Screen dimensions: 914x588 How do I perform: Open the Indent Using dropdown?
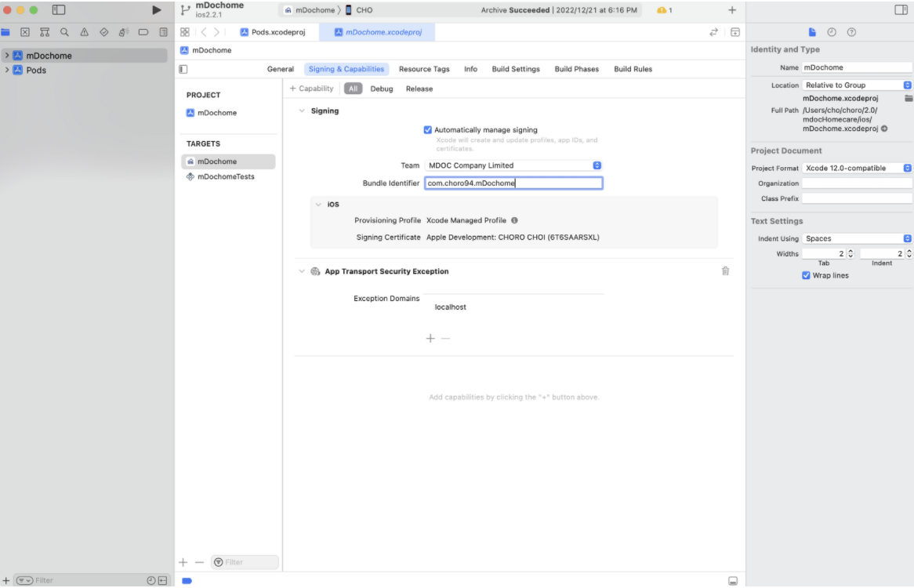[857, 238]
